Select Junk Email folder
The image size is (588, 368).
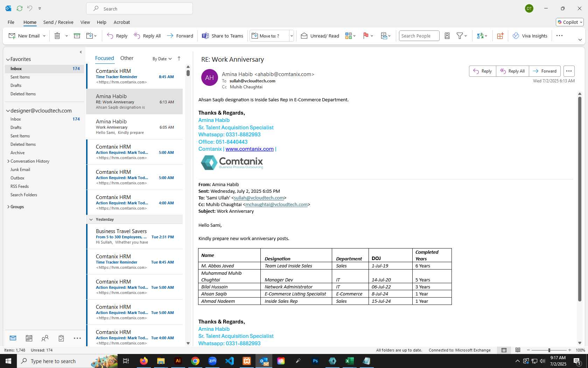tap(20, 170)
